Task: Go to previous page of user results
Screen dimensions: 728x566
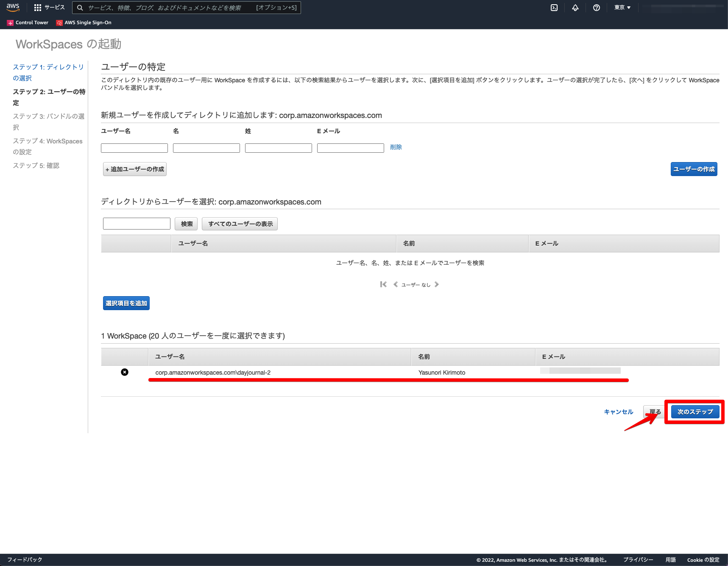Action: tap(396, 284)
